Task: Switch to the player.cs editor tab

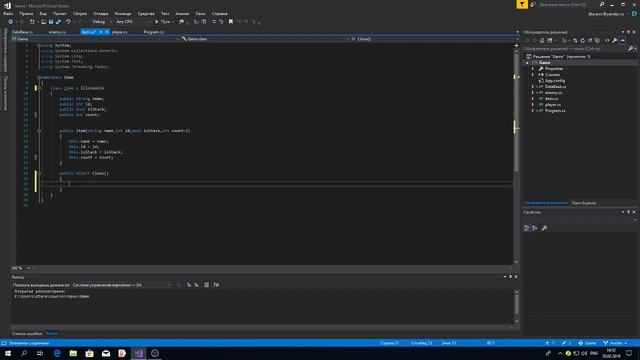Action: tap(120, 32)
